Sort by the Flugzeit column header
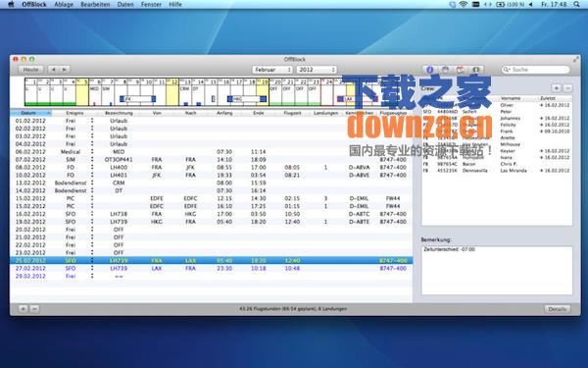This screenshot has height=368, width=588. (292, 113)
